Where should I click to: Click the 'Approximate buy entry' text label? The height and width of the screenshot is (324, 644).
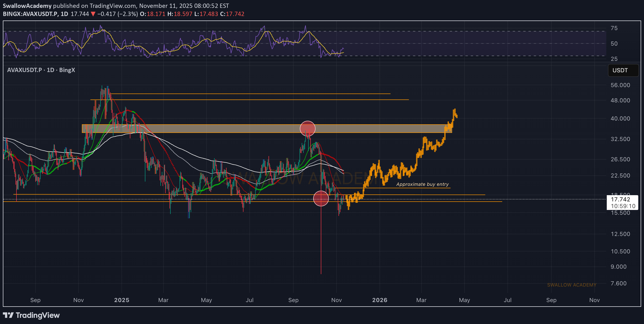tap(422, 184)
